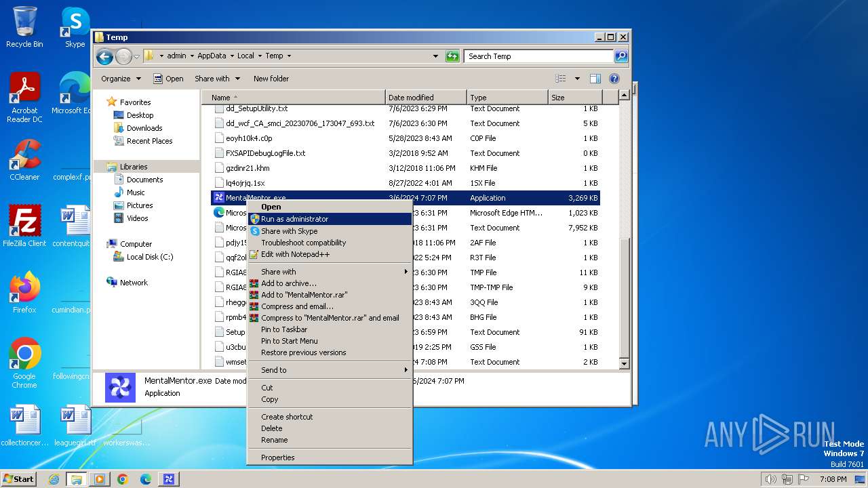Image resolution: width=868 pixels, height=488 pixels.
Task: Choose Delete from context menu
Action: tap(330, 428)
